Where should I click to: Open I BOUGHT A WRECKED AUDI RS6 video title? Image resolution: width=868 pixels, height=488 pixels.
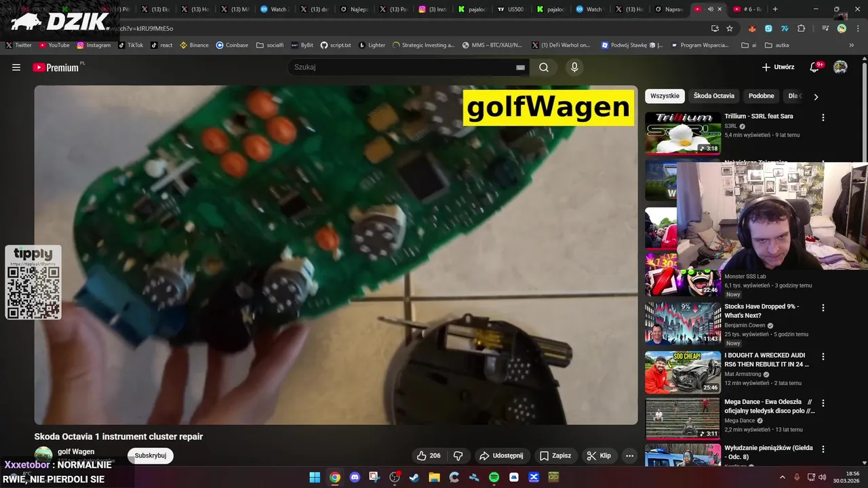tap(767, 359)
